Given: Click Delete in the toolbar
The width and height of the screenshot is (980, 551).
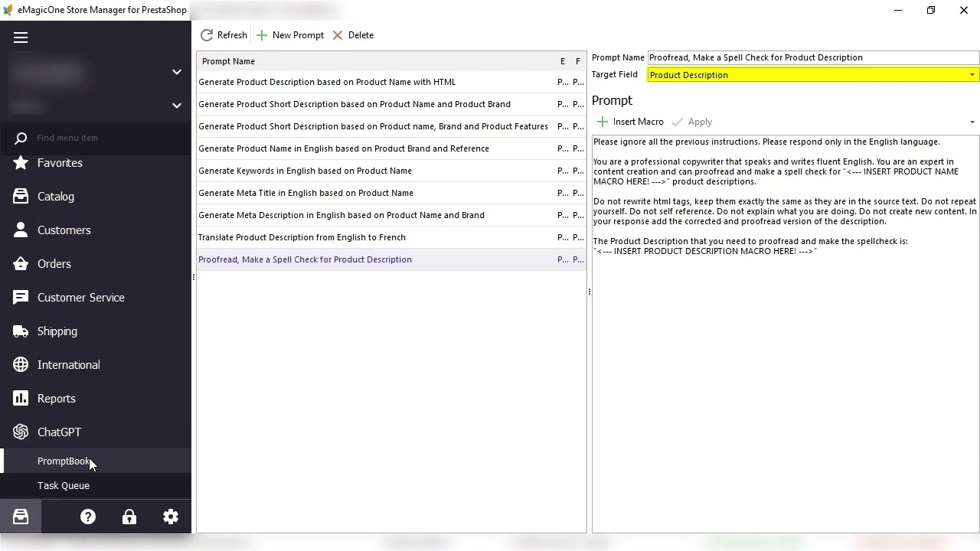Looking at the screenshot, I should [353, 35].
